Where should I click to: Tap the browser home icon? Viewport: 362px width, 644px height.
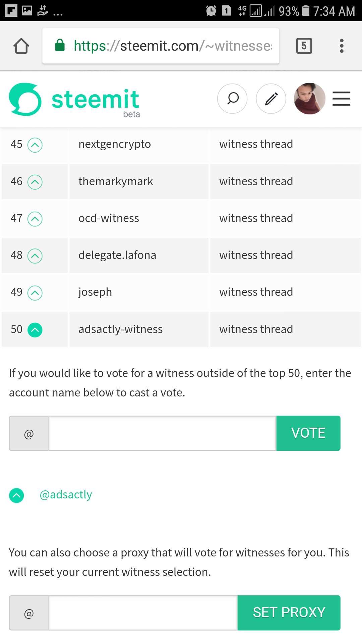(x=21, y=46)
